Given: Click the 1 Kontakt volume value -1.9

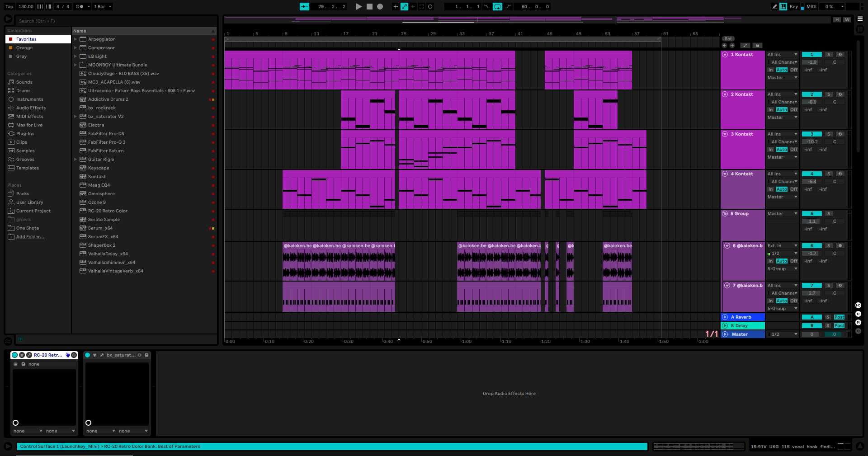Looking at the screenshot, I should pos(812,62).
